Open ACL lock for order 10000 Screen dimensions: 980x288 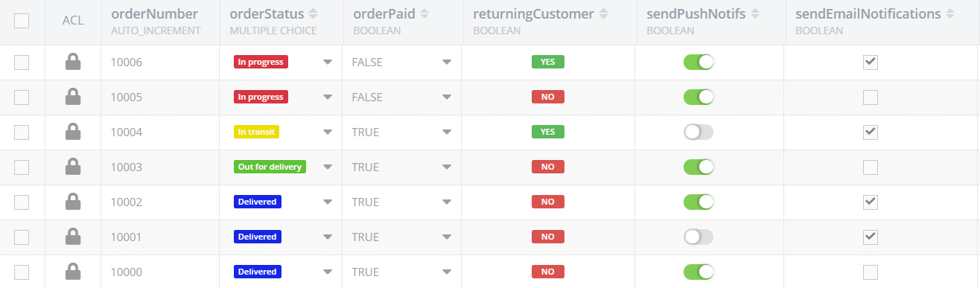73,272
